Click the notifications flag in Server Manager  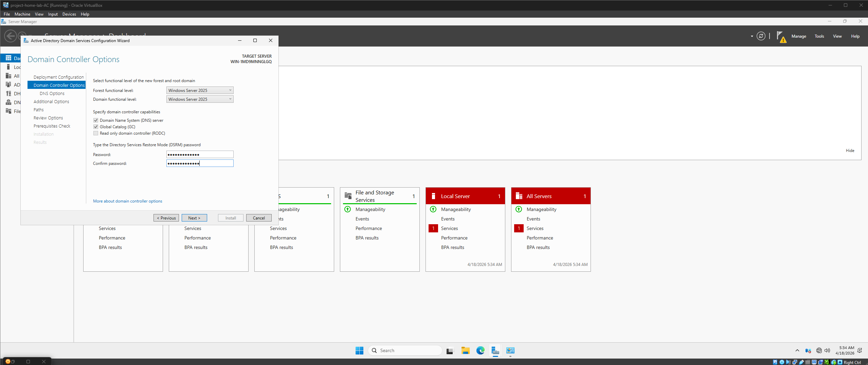pyautogui.click(x=781, y=36)
